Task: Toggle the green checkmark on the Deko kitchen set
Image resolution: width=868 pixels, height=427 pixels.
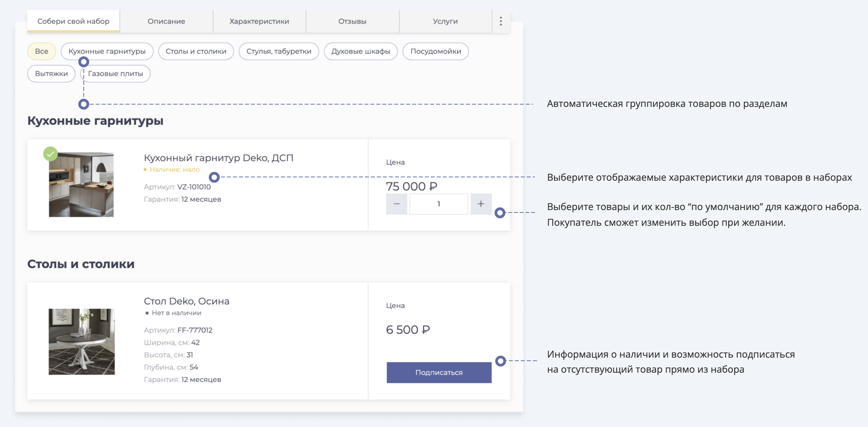Action: 51,154
